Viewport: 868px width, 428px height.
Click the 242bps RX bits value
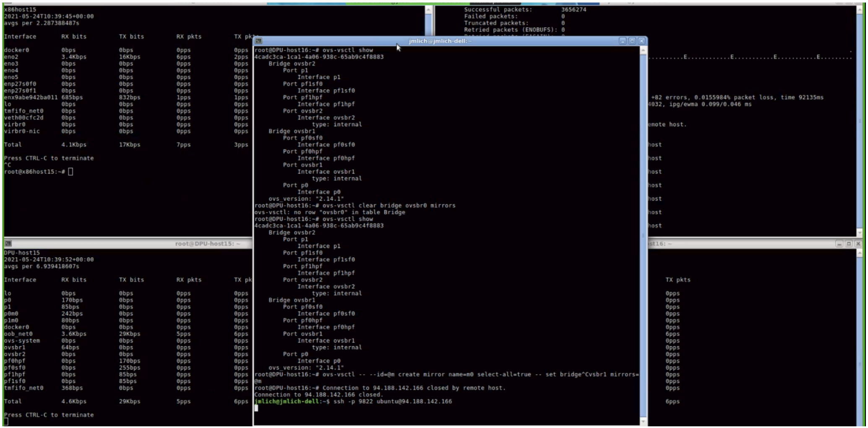[72, 314]
